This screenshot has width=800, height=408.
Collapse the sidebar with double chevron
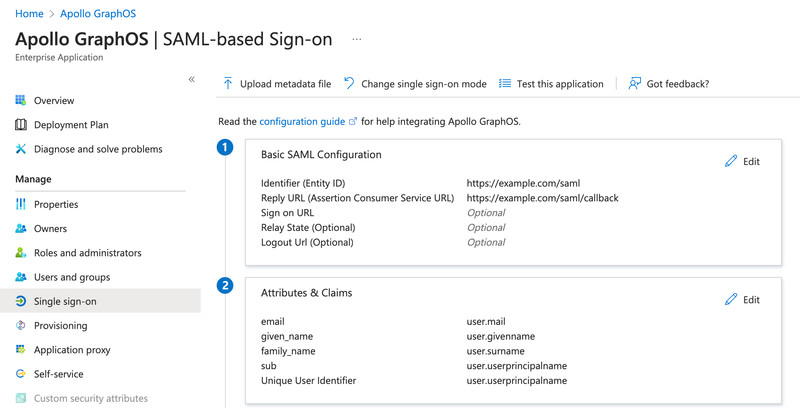[x=191, y=79]
